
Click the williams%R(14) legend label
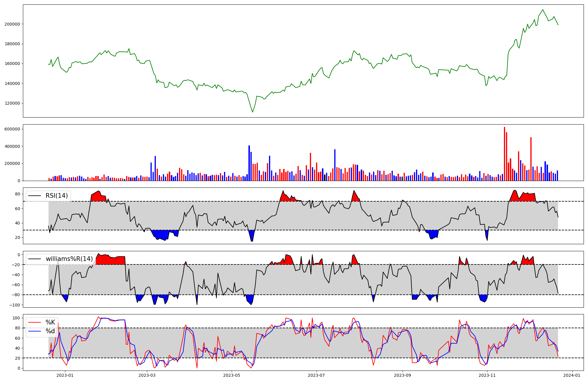[69, 259]
